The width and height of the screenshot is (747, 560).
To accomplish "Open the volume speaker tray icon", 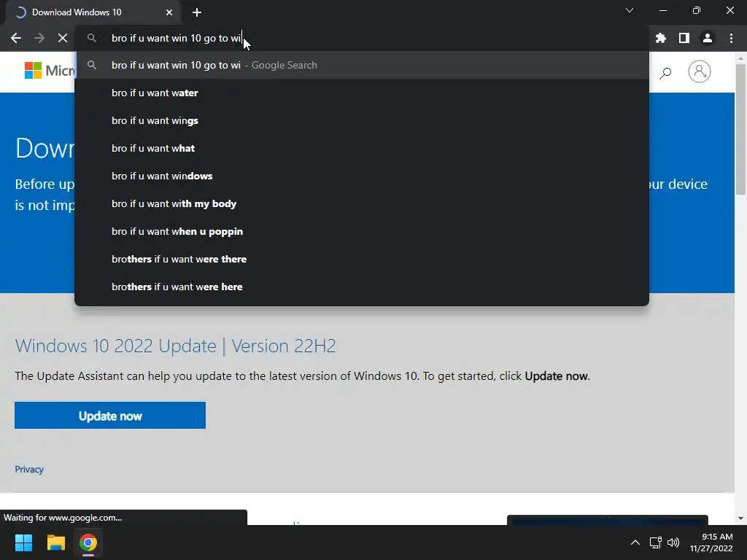I will [673, 542].
